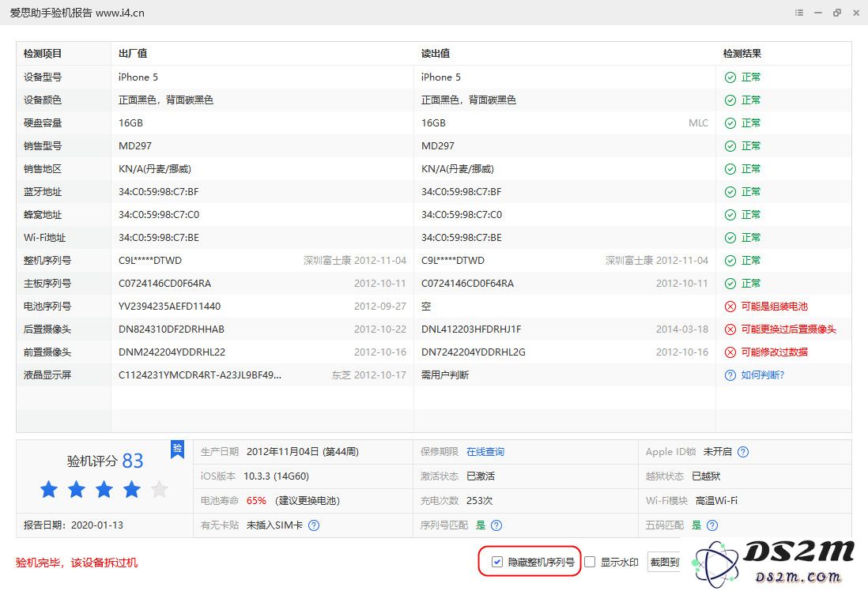Click the 检测结果 column header
Viewport: 868px width, 591px height.
click(742, 54)
